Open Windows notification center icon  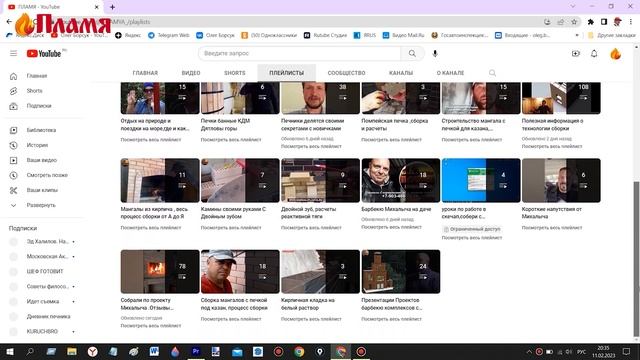(627, 351)
